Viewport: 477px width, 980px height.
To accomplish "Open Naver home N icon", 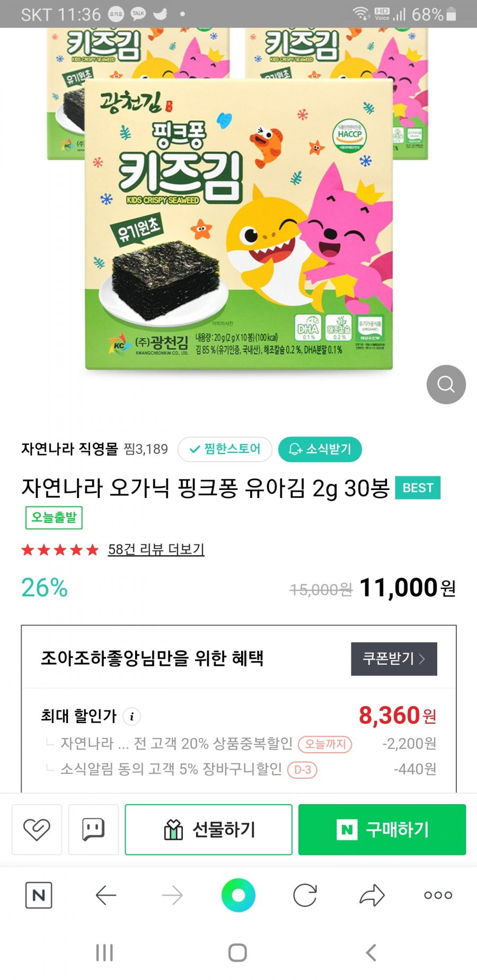I will click(x=39, y=895).
